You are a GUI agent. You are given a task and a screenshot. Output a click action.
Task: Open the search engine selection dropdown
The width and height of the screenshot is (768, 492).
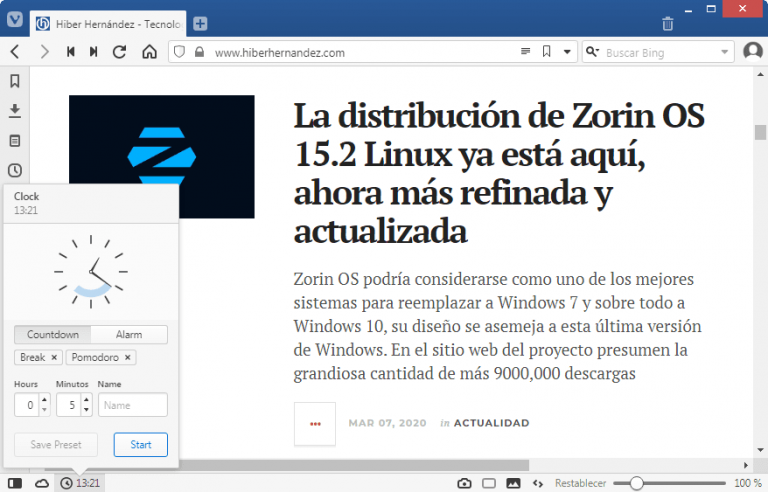point(725,52)
